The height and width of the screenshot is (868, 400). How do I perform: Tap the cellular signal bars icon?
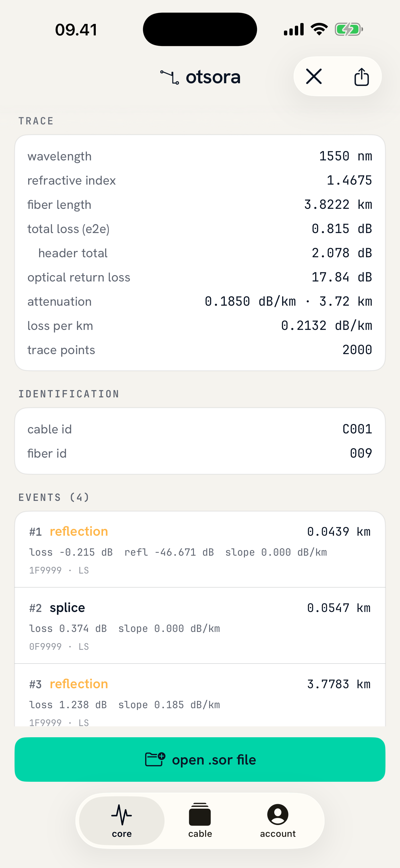click(294, 29)
